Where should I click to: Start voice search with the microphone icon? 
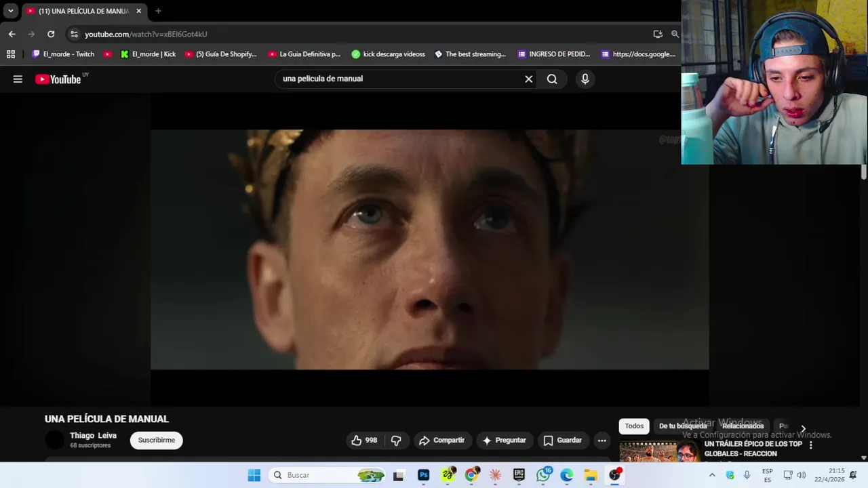pos(585,79)
